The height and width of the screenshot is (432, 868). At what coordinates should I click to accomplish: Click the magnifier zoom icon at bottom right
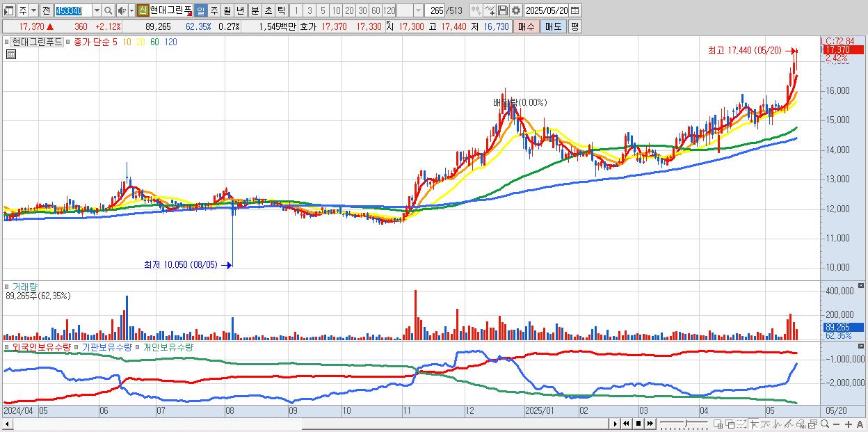(824, 424)
